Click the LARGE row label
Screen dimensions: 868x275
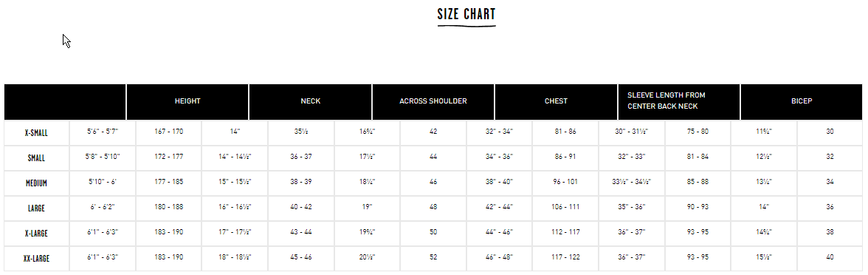(37, 208)
